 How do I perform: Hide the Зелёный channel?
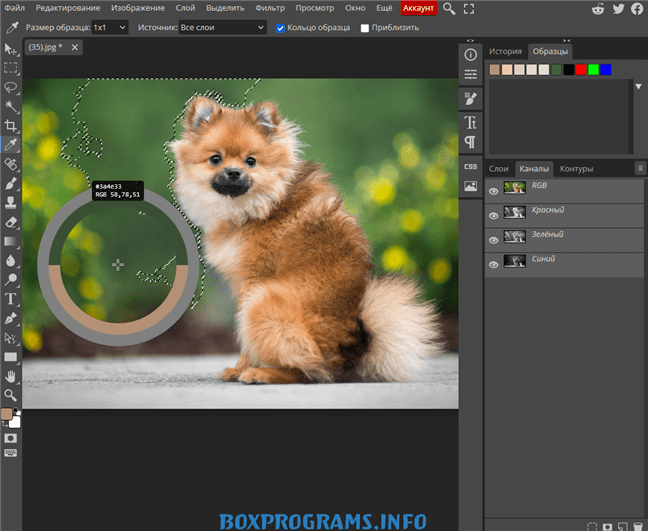[493, 240]
